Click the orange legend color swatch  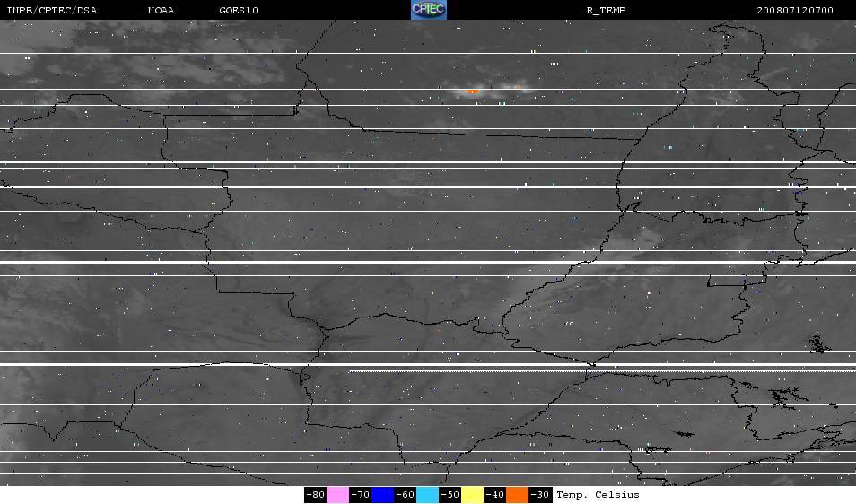(517, 495)
